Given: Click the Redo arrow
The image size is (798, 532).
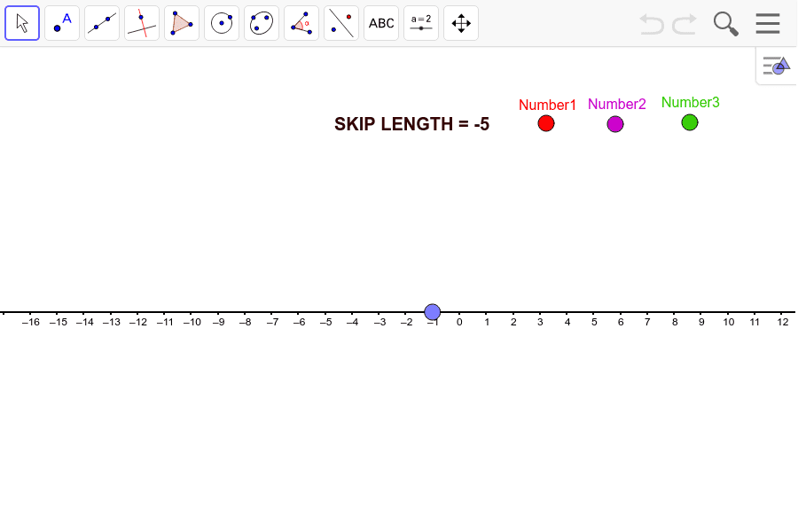Looking at the screenshot, I should pos(685,24).
